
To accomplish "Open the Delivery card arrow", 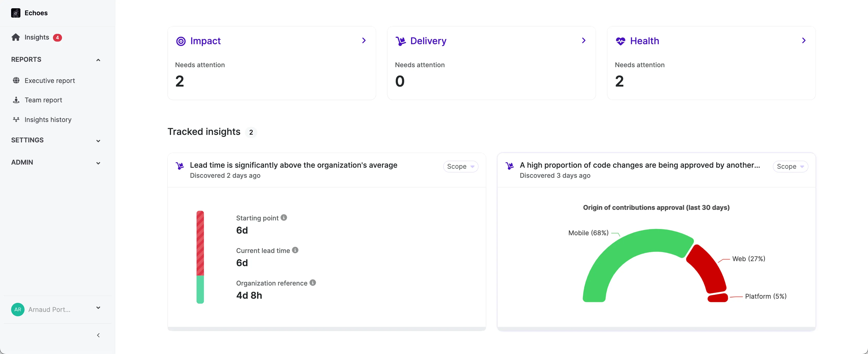I will [x=584, y=41].
